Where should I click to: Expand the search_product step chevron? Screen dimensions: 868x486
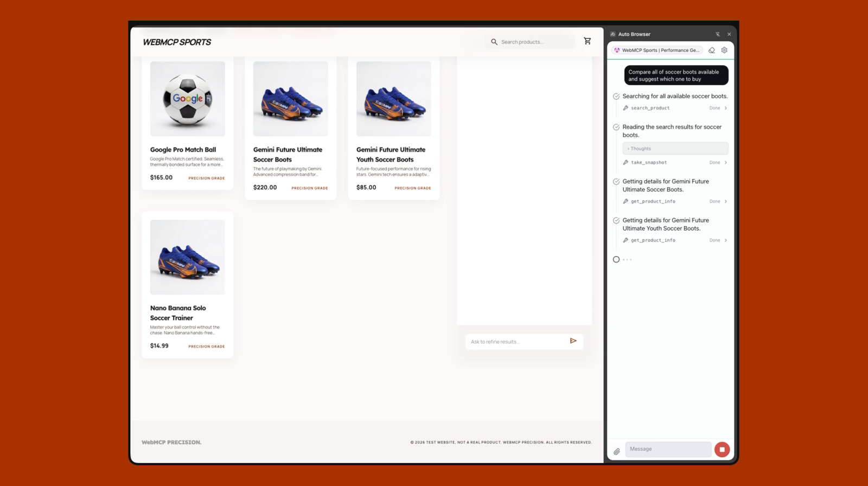coord(726,108)
